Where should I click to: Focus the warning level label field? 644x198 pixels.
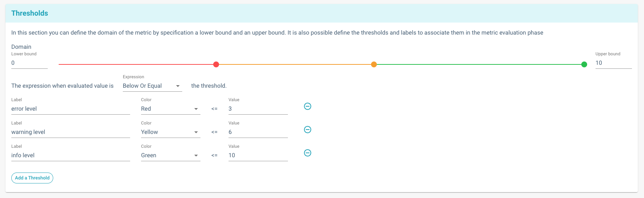pyautogui.click(x=70, y=132)
